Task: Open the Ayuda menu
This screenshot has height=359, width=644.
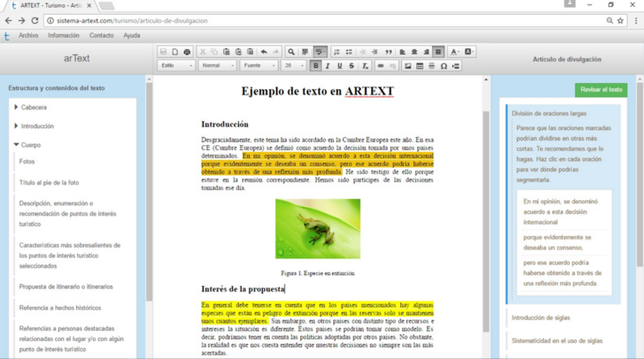Action: coord(132,36)
